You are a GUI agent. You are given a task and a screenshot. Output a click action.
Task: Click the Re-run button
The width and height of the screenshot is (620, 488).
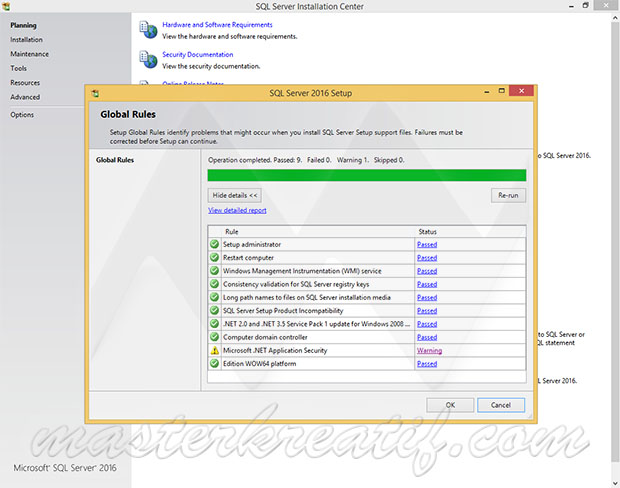[508, 195]
